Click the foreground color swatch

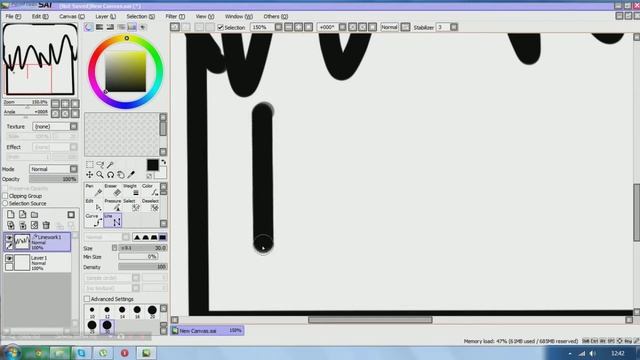pyautogui.click(x=153, y=165)
